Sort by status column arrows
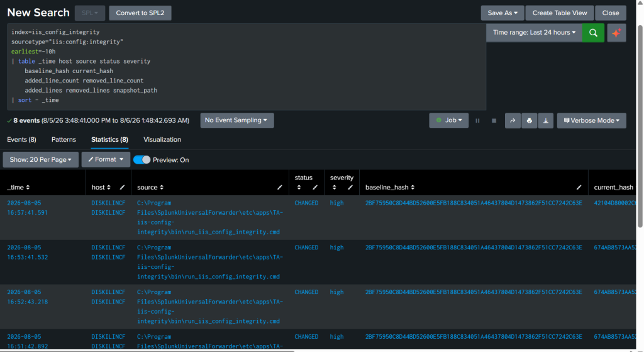 (299, 187)
